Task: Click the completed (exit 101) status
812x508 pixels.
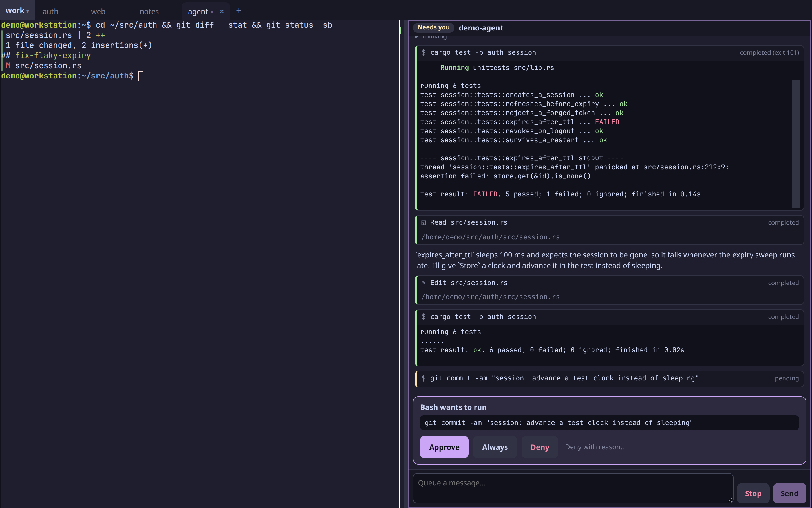Action: pos(769,53)
